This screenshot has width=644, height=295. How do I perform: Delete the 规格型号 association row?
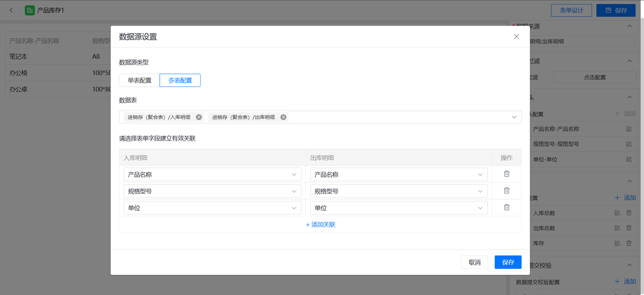(507, 191)
